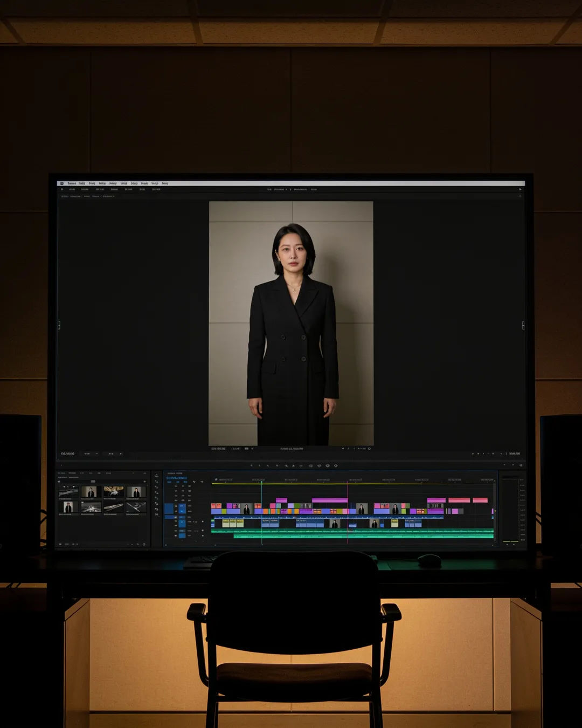The image size is (582, 728).
Task: Select the top tool in the vertical tools strip
Action: tap(157, 476)
